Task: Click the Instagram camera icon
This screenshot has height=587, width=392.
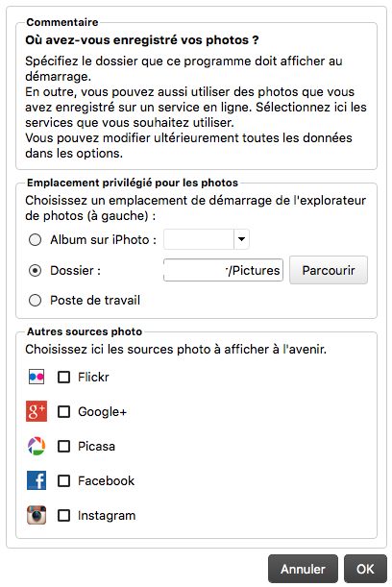Action: (x=37, y=515)
